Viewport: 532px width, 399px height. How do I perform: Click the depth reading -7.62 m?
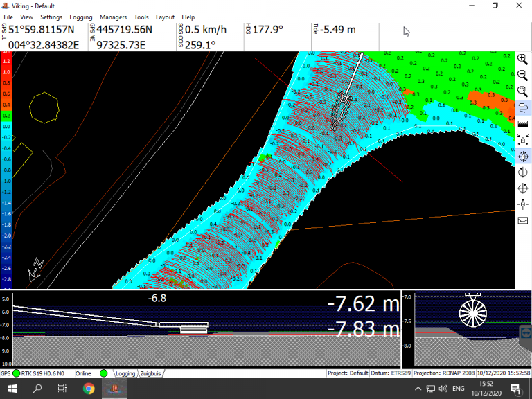tap(364, 303)
